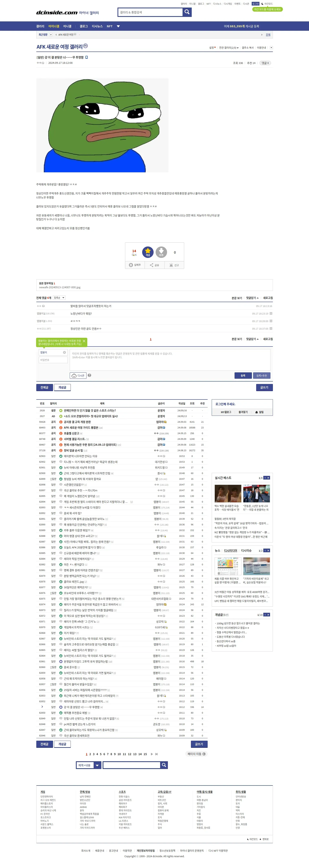Viewport: 309px width, 868px height.
Task: Switch to upper 전체글 tab
Action: [44, 387]
